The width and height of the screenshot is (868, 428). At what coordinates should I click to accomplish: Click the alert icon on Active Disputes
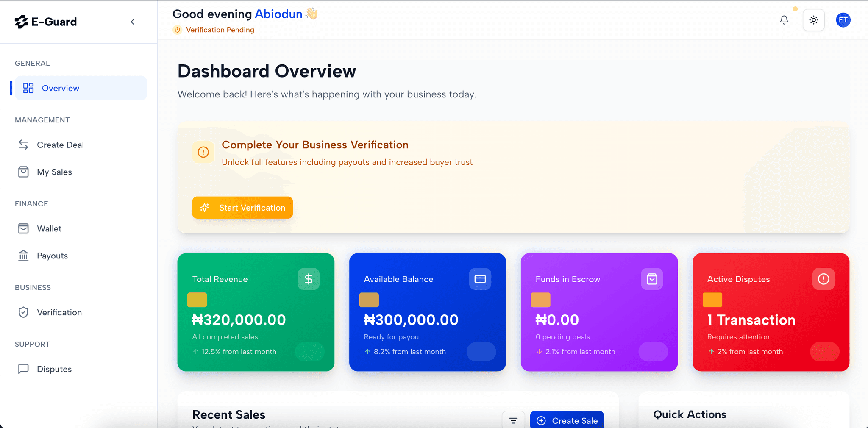823,279
